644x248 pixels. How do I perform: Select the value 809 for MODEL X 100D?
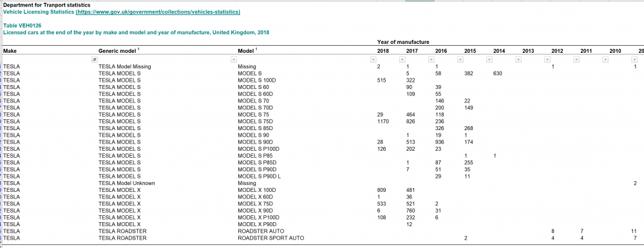381,190
